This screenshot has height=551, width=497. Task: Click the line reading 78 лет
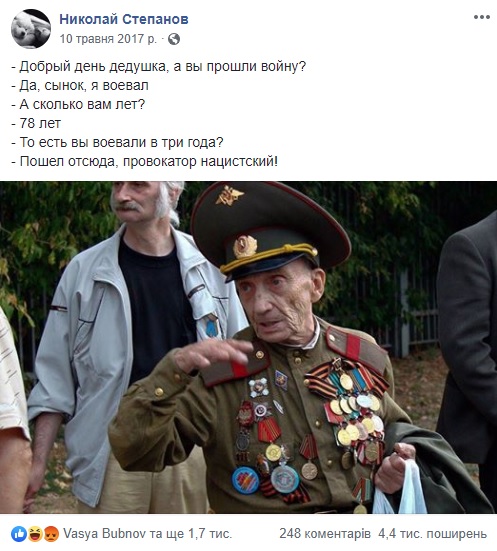click(x=36, y=123)
